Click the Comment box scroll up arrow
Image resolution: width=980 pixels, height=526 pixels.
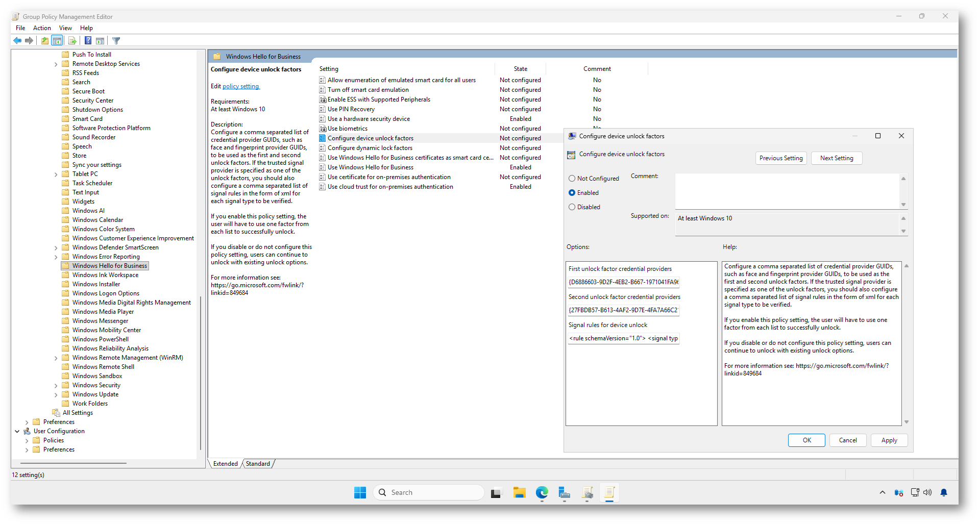pyautogui.click(x=903, y=179)
